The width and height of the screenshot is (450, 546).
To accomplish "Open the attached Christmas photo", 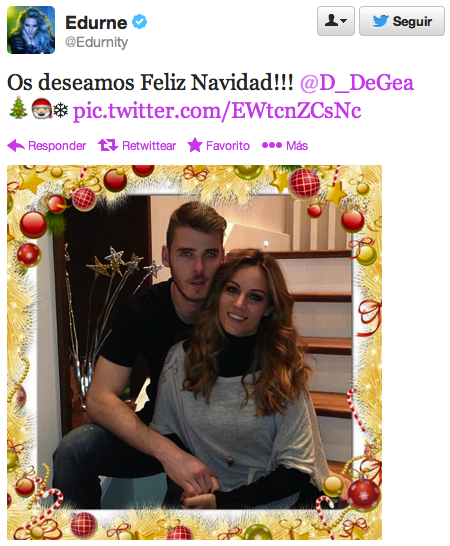I will [194, 352].
